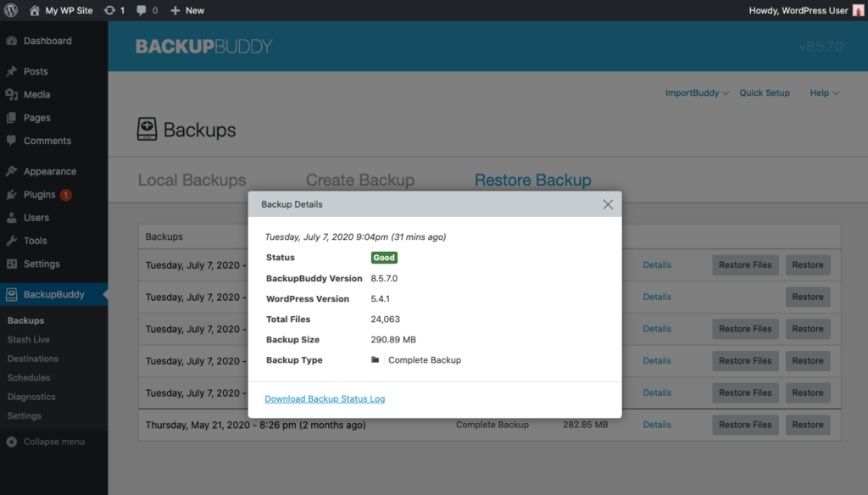Click the green Good status badge
The height and width of the screenshot is (495, 868).
pyautogui.click(x=384, y=258)
